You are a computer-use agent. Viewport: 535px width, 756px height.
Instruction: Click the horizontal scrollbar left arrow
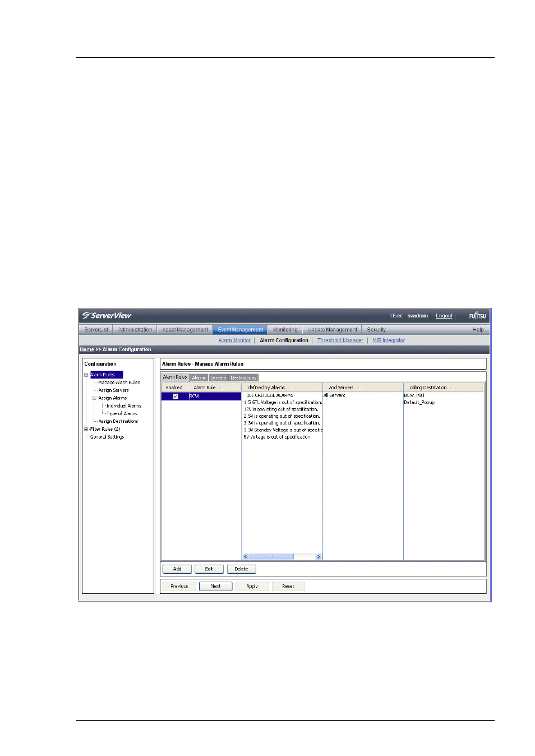[x=246, y=557]
